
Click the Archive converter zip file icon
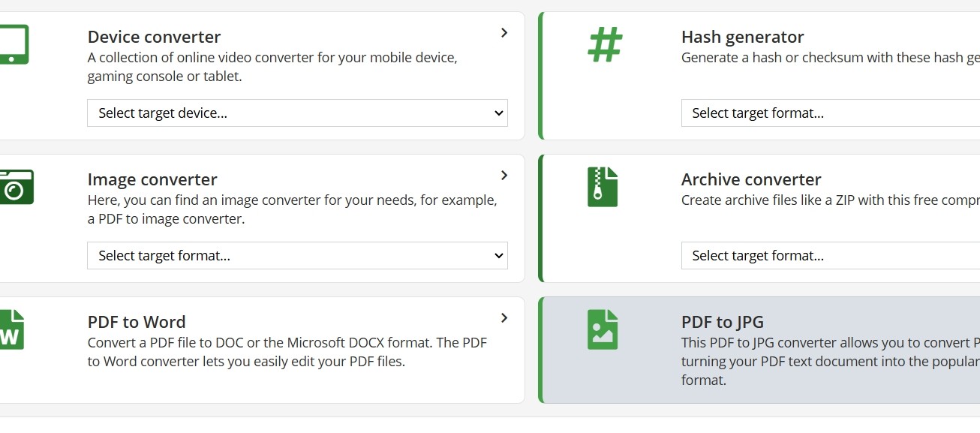[602, 187]
